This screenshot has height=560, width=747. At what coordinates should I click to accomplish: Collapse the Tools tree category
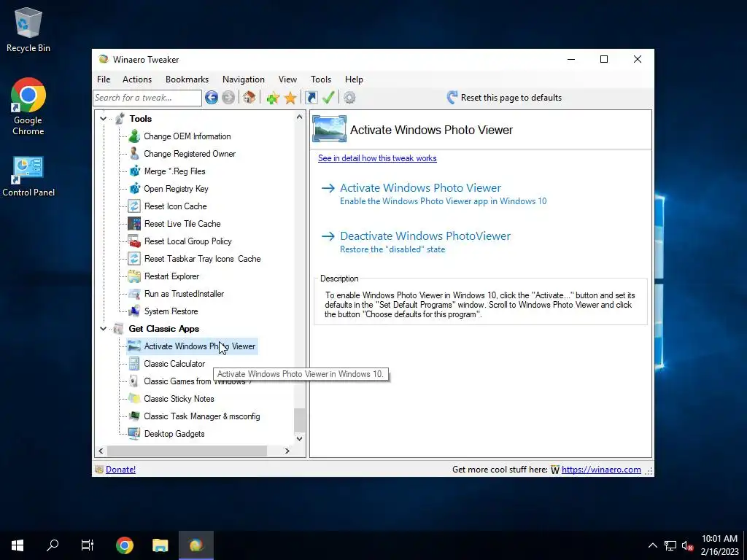pyautogui.click(x=103, y=119)
